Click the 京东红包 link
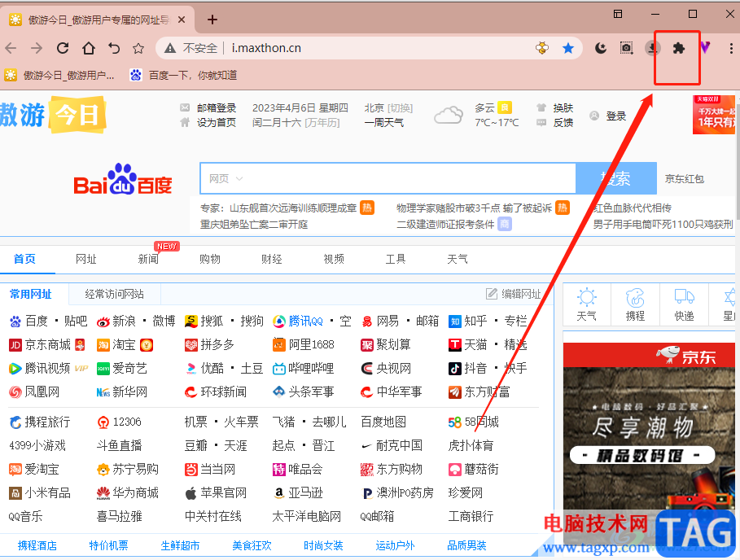Screen dimensions: 740x560 685,179
